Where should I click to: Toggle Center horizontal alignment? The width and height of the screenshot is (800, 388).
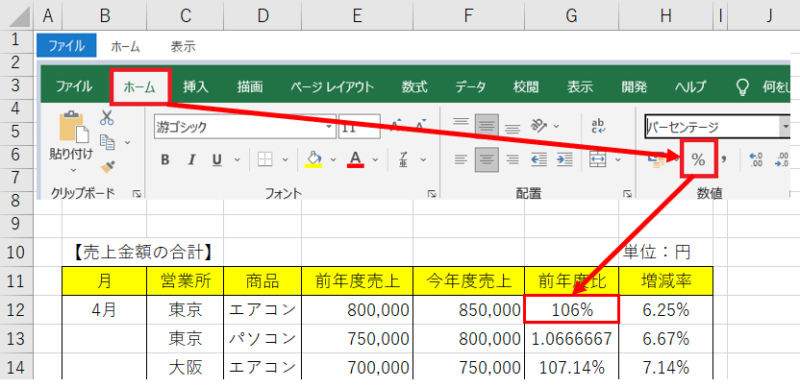point(487,159)
